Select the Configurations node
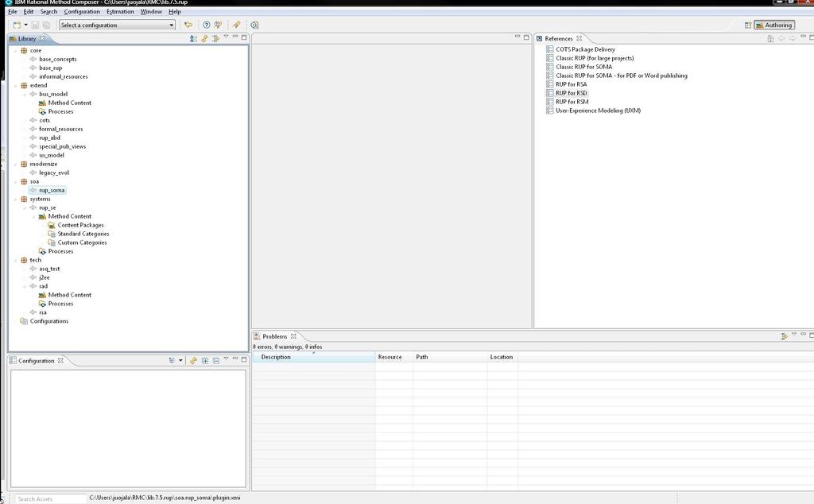The height and width of the screenshot is (504, 814). [49, 321]
